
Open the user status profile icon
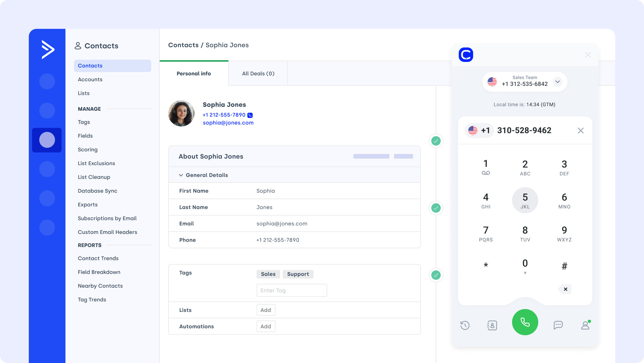pos(585,325)
